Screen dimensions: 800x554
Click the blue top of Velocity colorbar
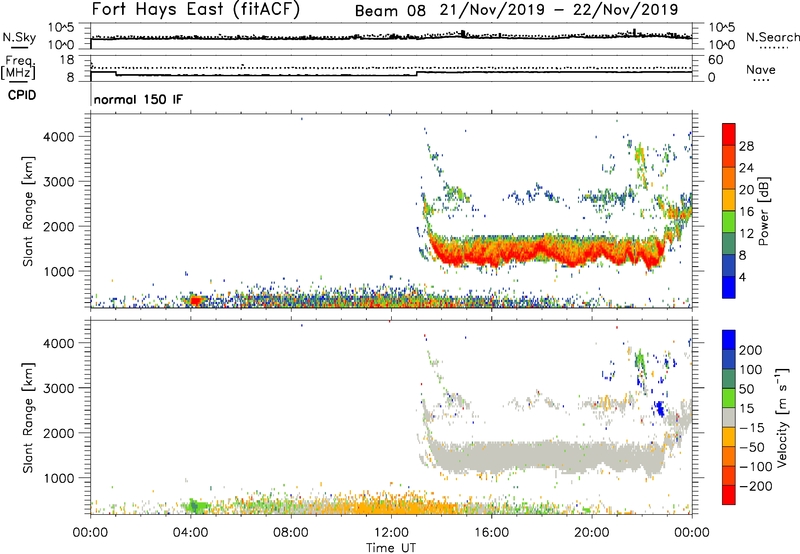(x=729, y=340)
